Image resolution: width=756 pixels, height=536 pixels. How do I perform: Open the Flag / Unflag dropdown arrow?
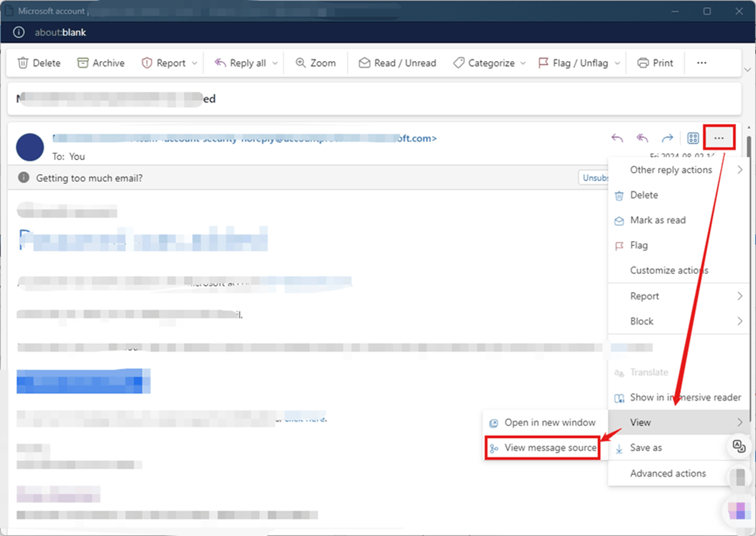point(617,63)
